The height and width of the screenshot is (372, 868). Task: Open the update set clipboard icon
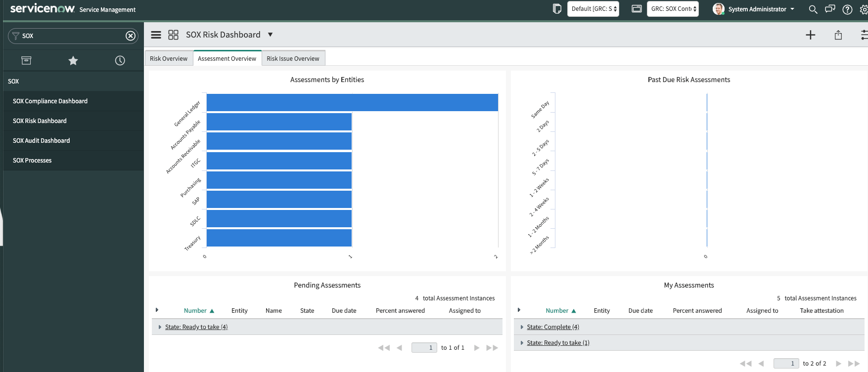click(557, 9)
